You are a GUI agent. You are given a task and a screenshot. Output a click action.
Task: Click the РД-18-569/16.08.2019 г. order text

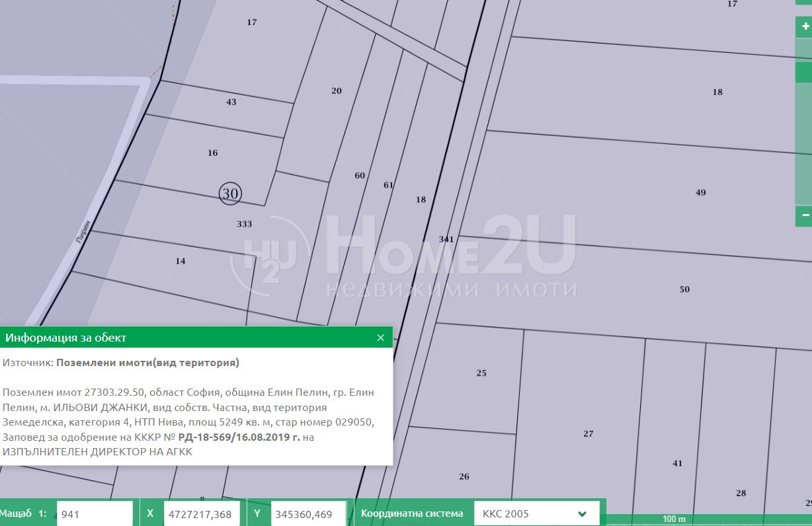click(239, 437)
